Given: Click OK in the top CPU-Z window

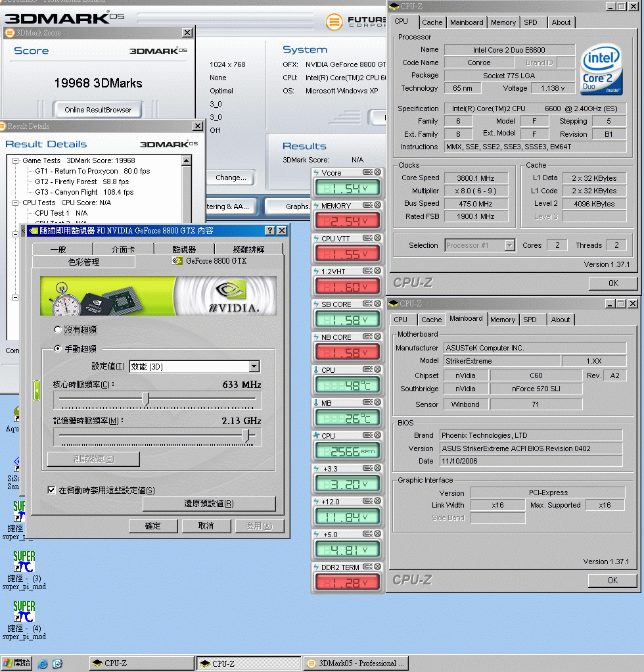Looking at the screenshot, I should 613,283.
